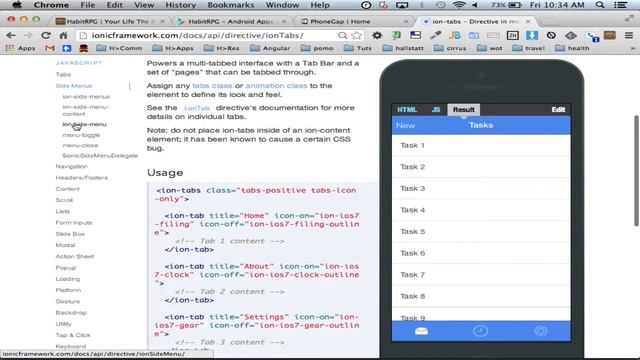640x360 pixels.
Task: Open the wot bookmarks folder
Action: 489,48
